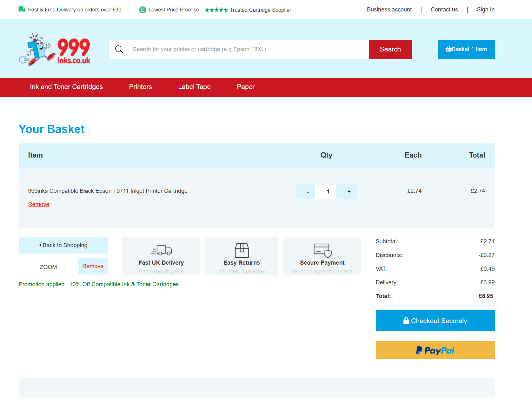Click the green star rating icons
The width and height of the screenshot is (532, 413).
point(216,10)
